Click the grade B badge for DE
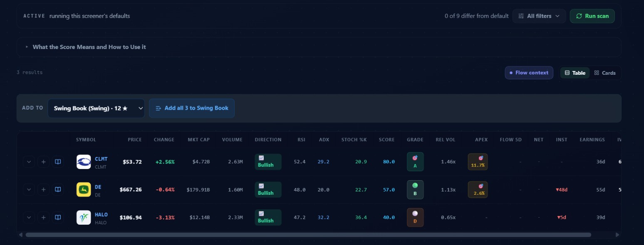Viewport: 644px width, 245px height. pyautogui.click(x=415, y=189)
